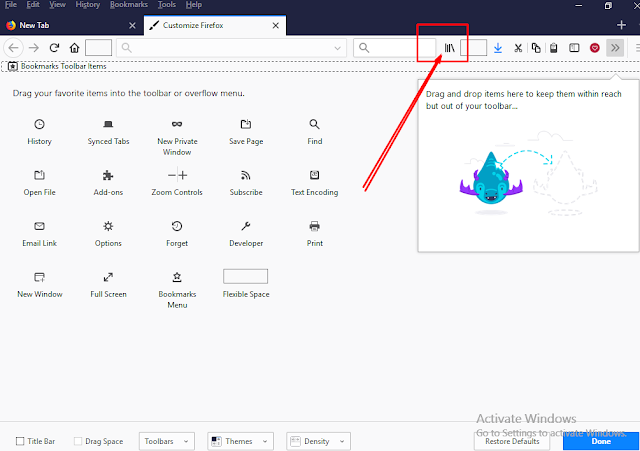
Task: Click the Add-ons puzzle icon
Action: pos(108,175)
